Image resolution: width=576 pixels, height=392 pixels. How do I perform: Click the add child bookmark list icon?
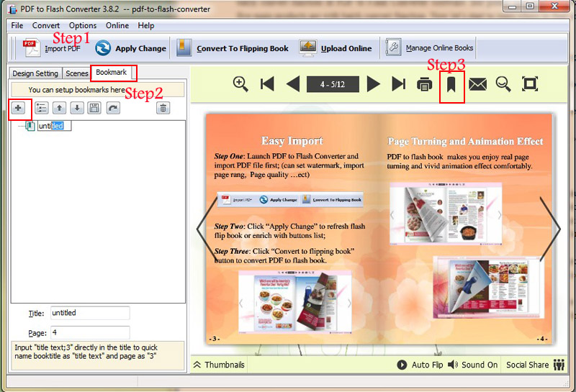tap(42, 108)
